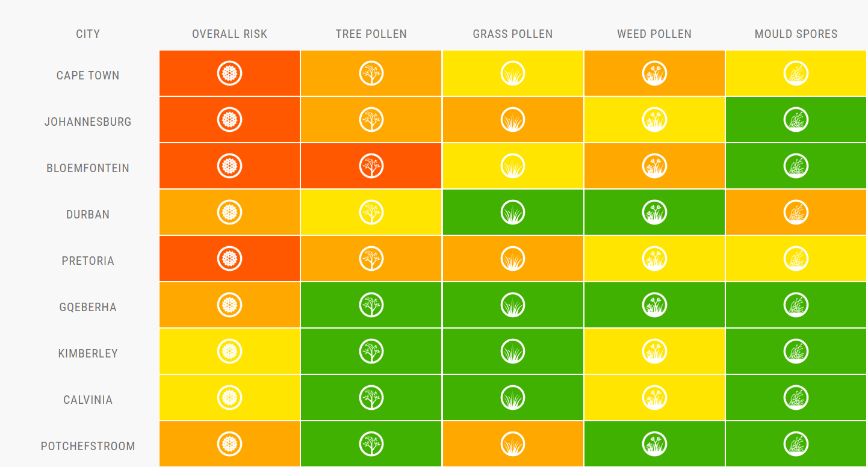868x467 pixels.
Task: Click Kimberley's yellow weed pollen icon
Action: point(654,351)
